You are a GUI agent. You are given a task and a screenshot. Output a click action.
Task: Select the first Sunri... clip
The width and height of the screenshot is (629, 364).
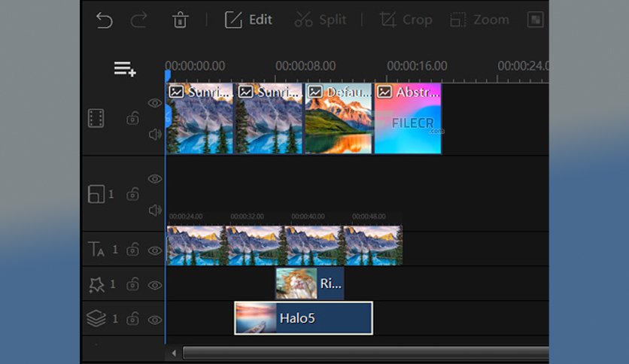(200, 118)
